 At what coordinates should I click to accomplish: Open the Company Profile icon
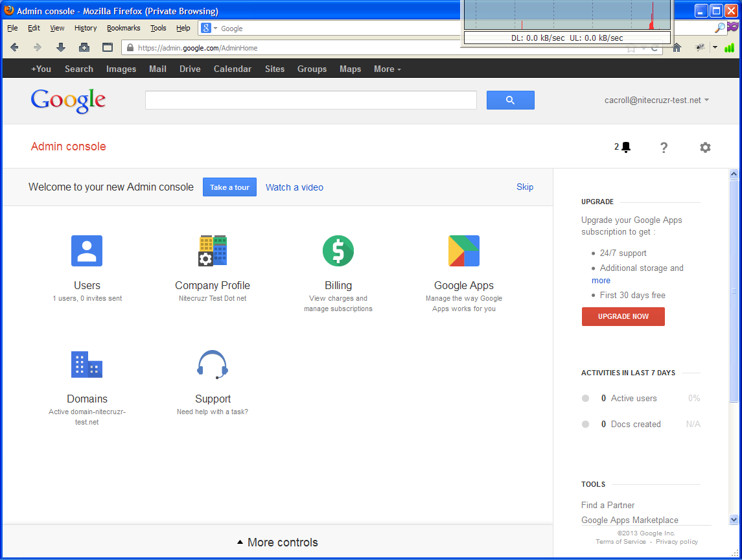(x=213, y=250)
